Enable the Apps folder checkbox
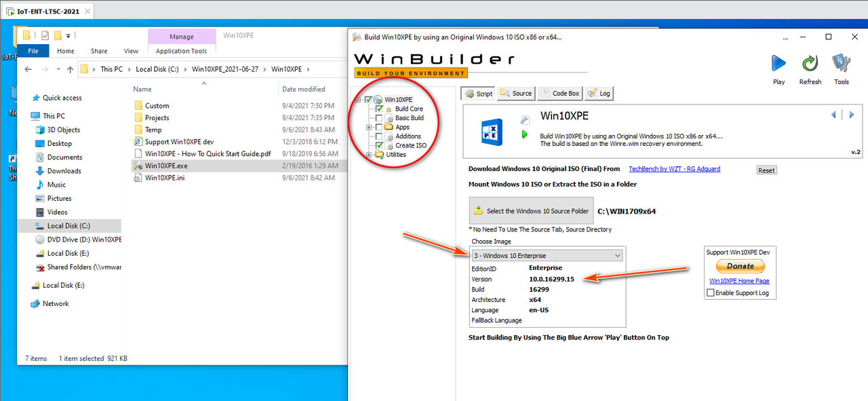This screenshot has height=401, width=868. [380, 127]
